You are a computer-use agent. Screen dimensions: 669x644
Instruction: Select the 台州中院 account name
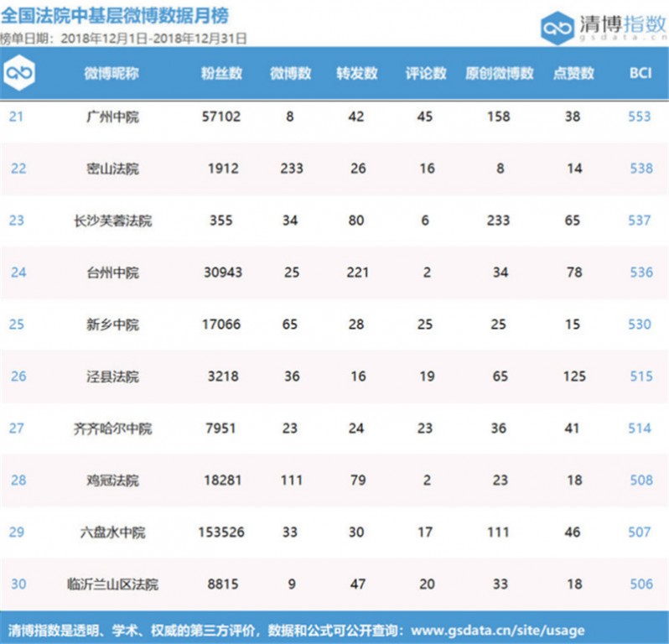(112, 273)
